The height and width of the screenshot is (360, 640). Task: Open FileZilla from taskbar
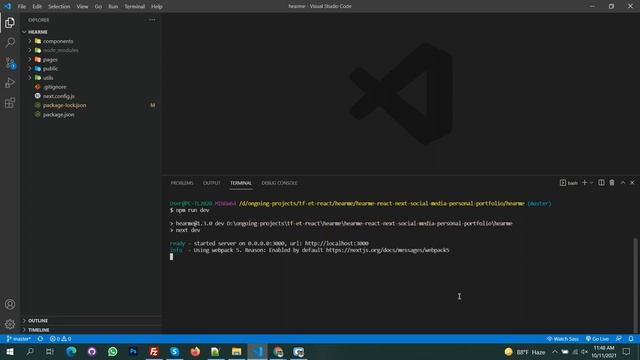click(154, 351)
